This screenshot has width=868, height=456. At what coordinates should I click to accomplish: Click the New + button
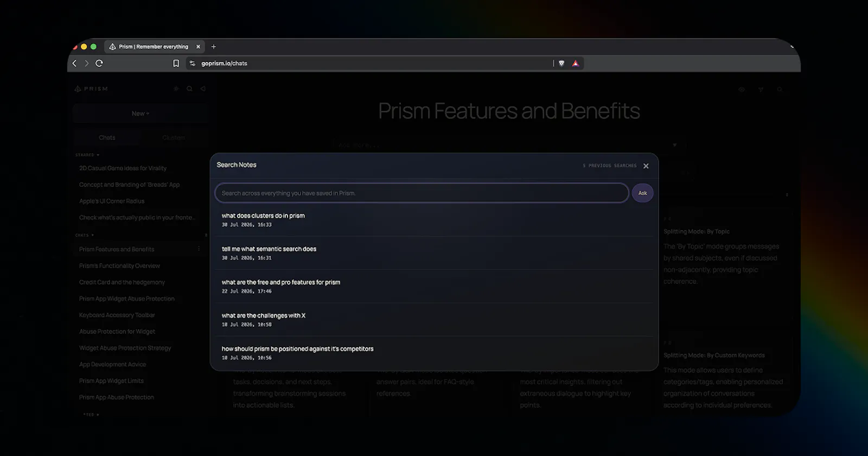pos(141,113)
